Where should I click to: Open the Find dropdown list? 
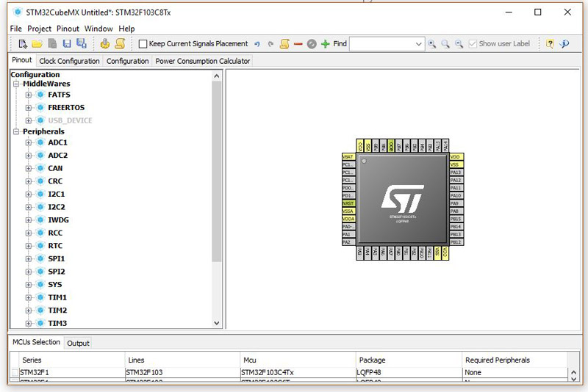418,44
